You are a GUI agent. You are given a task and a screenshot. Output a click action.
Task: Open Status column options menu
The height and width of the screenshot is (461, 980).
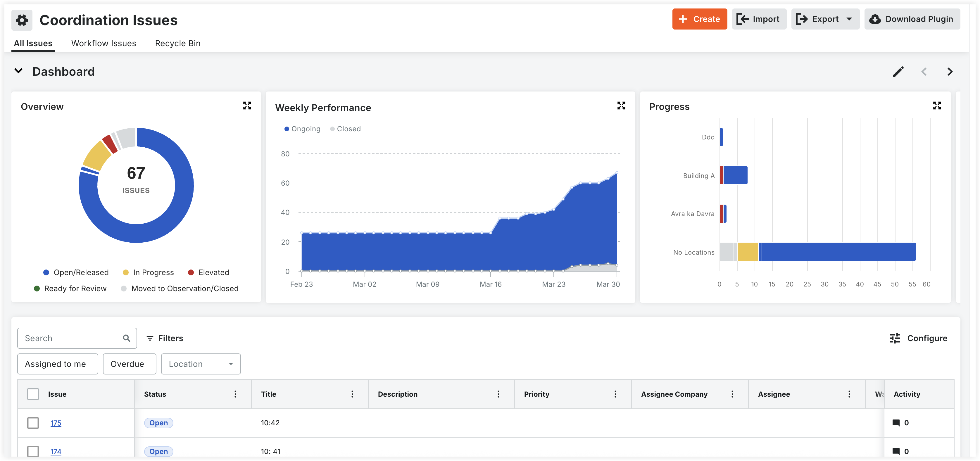coord(235,394)
